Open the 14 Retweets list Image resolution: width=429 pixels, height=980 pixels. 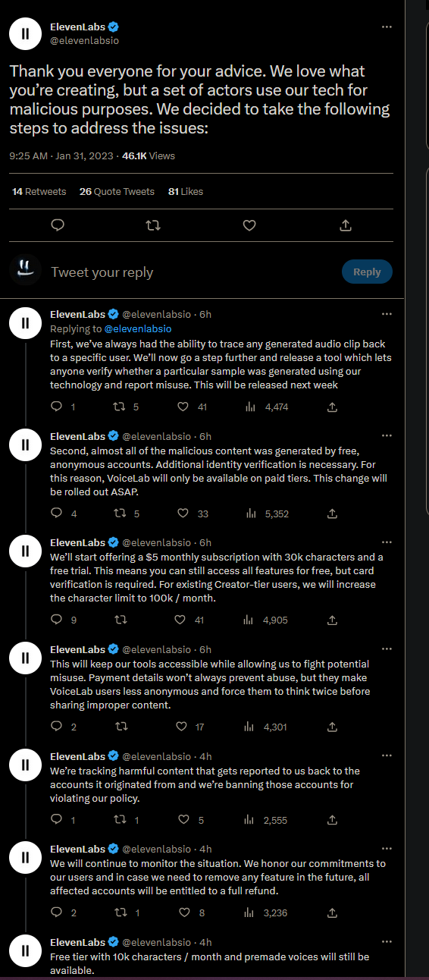click(x=39, y=192)
